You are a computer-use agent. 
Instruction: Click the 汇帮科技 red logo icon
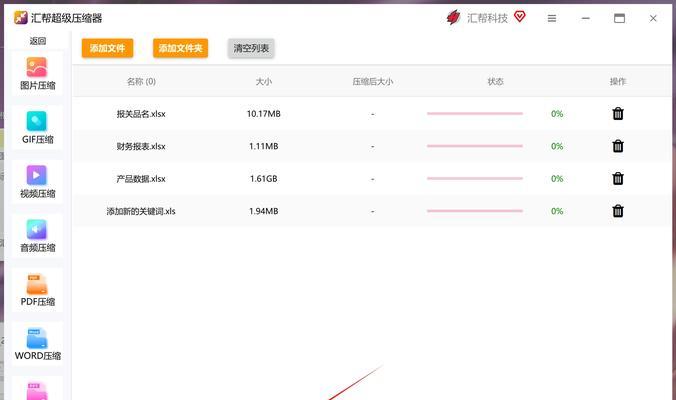[x=454, y=17]
